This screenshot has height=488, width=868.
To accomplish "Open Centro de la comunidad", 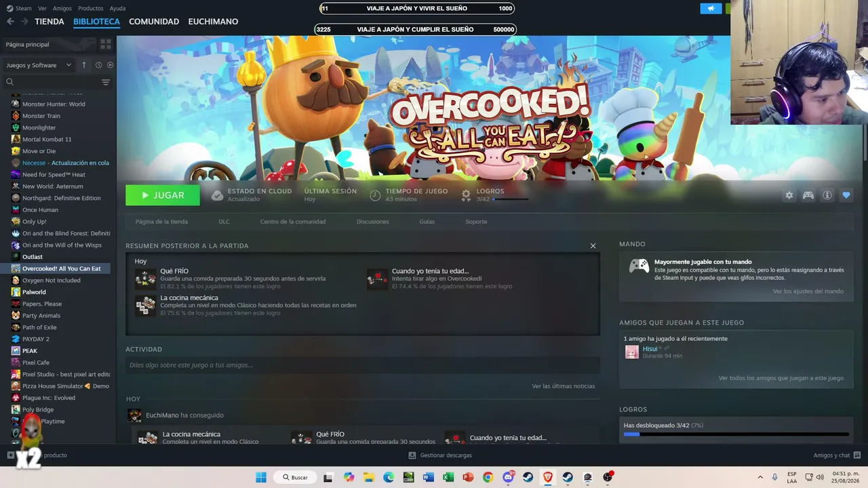I will coord(293,222).
